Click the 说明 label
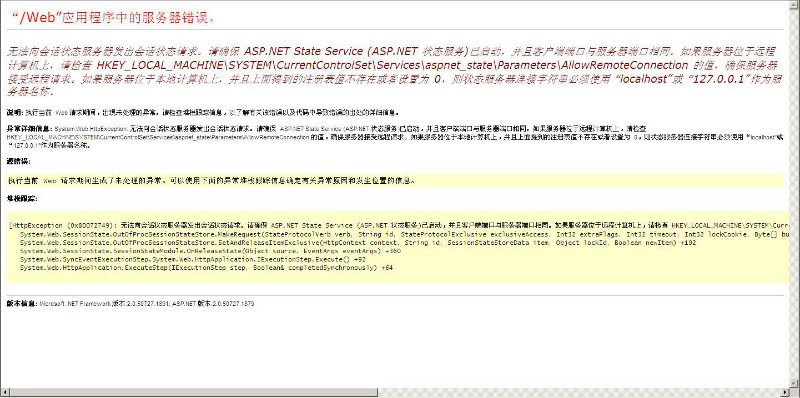Image resolution: width=800 pixels, height=398 pixels. 15,112
